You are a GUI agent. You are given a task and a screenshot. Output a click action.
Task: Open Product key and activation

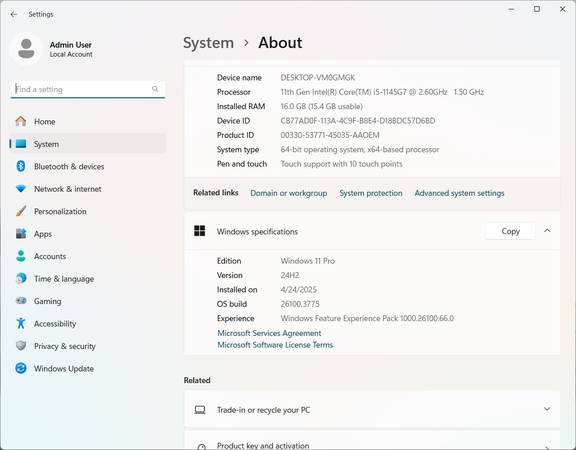(x=372, y=440)
